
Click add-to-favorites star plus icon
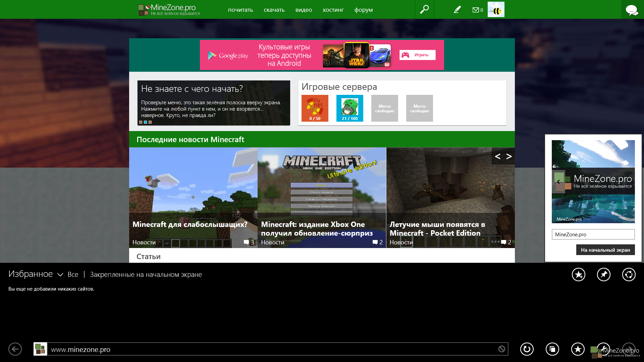578,275
